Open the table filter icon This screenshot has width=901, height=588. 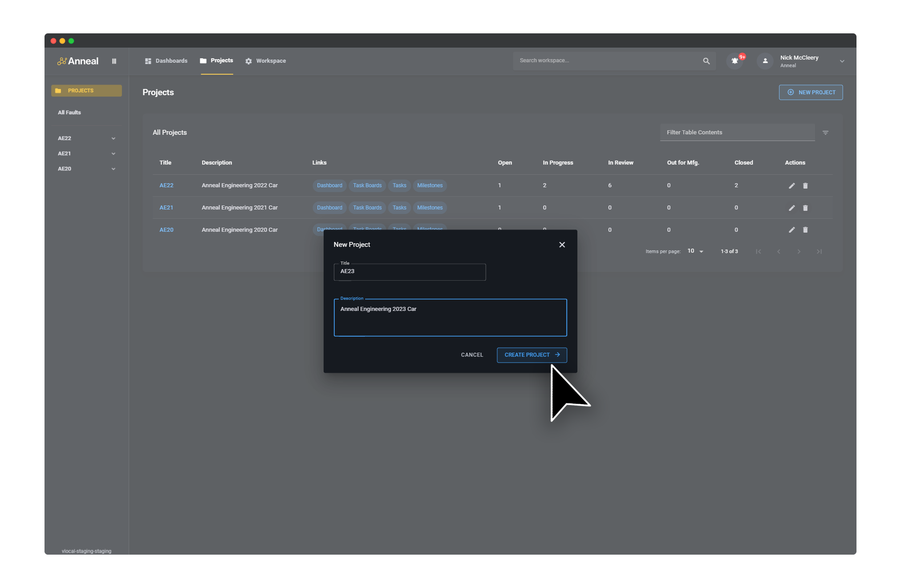click(x=826, y=132)
